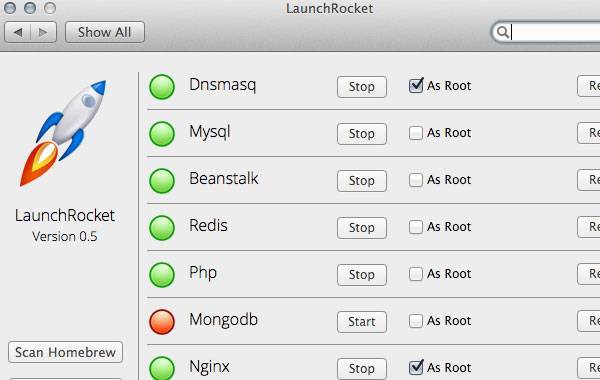Click the green status light beside Dnsmasq
Screen dimensions: 600x380
[162, 86]
